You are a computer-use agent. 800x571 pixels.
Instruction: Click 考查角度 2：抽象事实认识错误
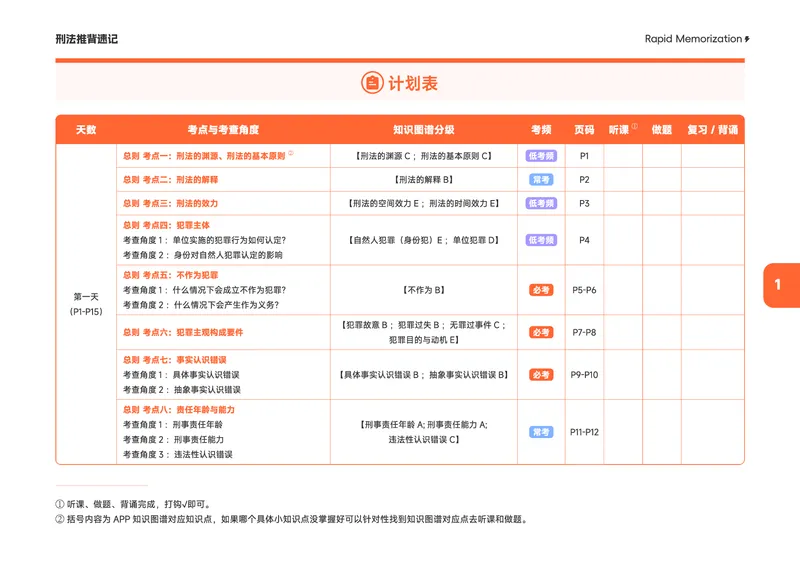pos(182,390)
